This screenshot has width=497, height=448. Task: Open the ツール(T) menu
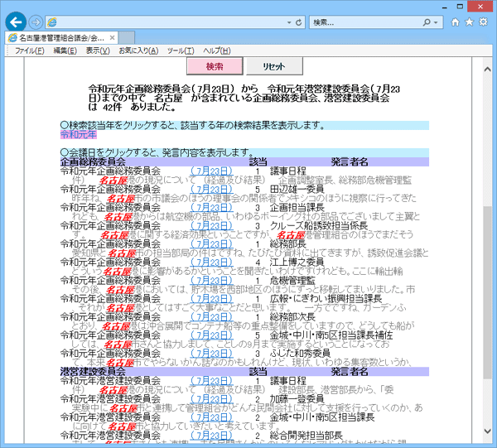(181, 51)
